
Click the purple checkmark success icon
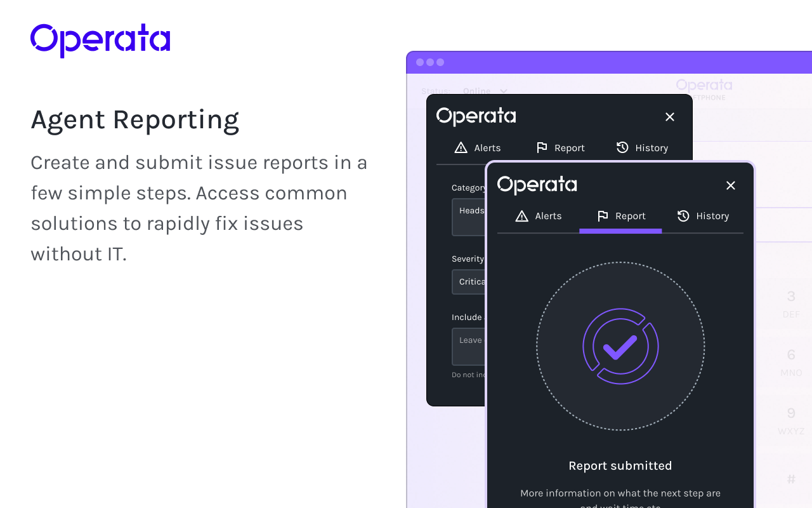click(620, 346)
